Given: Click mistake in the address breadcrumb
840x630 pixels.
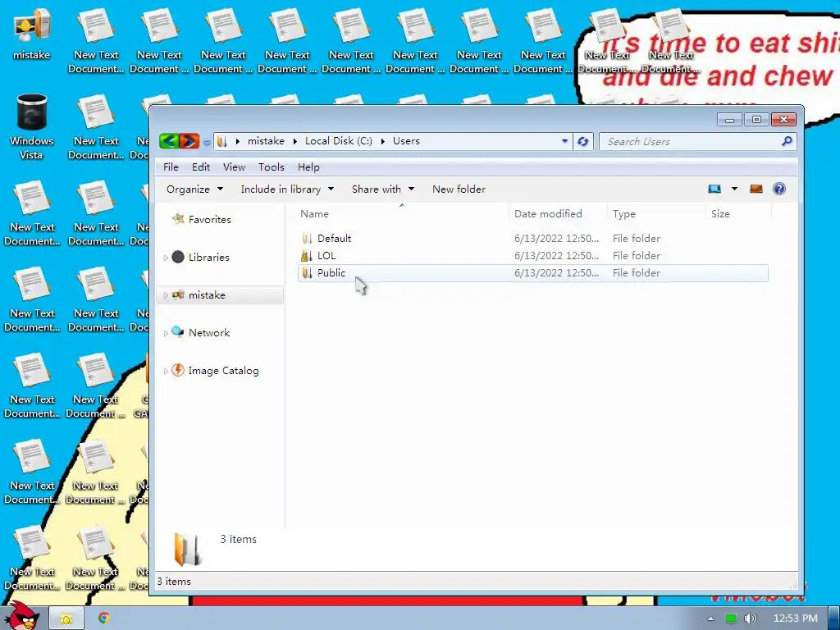Looking at the screenshot, I should (x=266, y=141).
